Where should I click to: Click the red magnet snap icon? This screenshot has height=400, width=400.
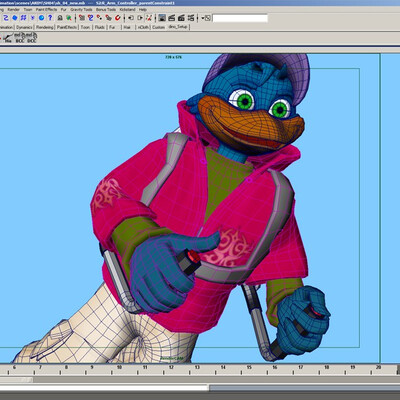(117, 18)
